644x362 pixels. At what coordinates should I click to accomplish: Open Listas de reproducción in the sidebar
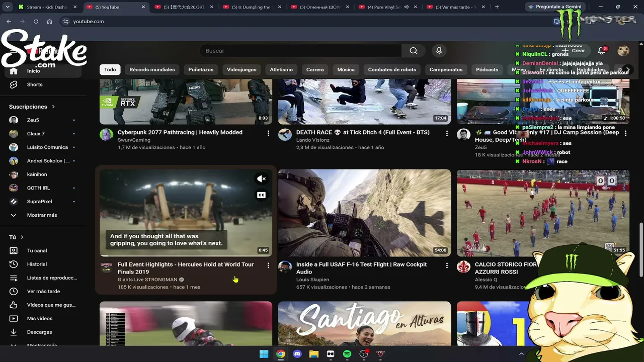[44, 278]
